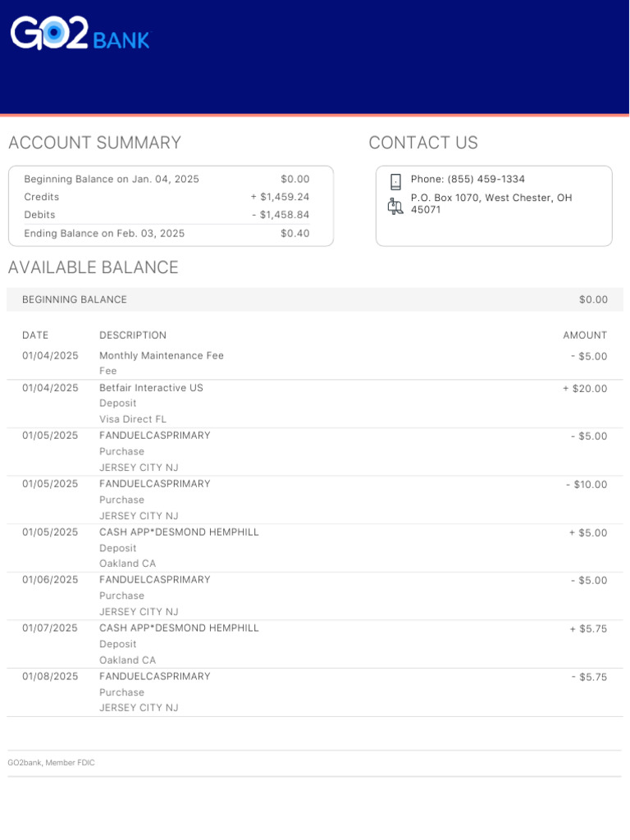Click the GO2bank, Member FDIC footer text
This screenshot has height=840, width=630.
[x=51, y=763]
